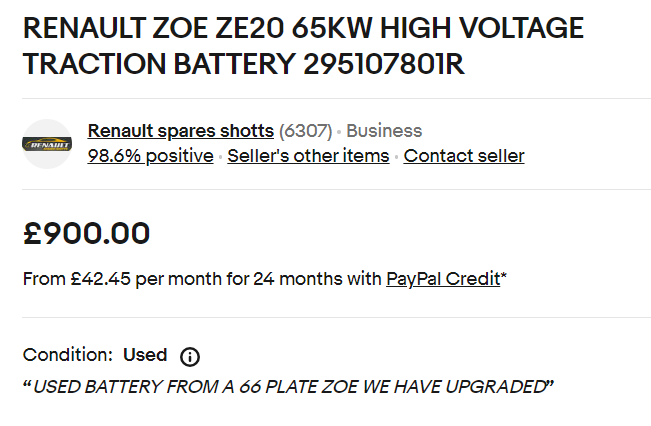Click the Business seller type label

point(384,131)
